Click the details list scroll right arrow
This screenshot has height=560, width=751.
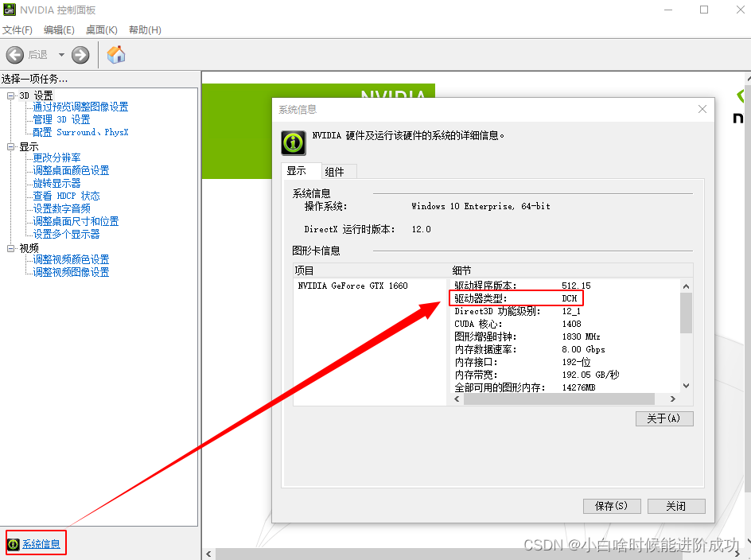coord(672,399)
